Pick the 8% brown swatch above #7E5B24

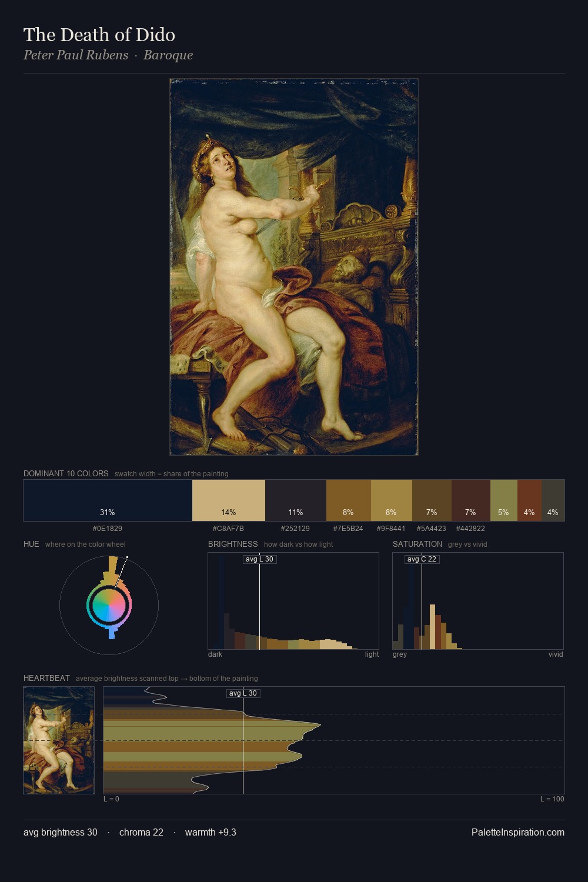349,500
